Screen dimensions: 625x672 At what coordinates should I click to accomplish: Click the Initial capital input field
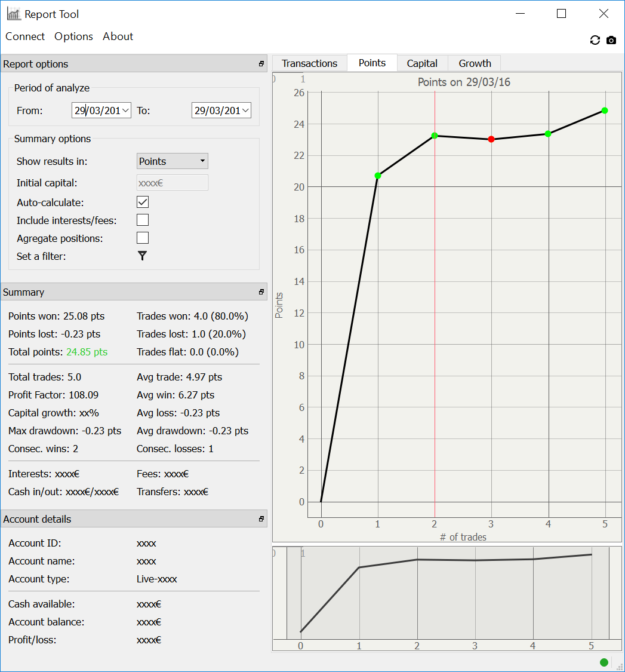[172, 183]
